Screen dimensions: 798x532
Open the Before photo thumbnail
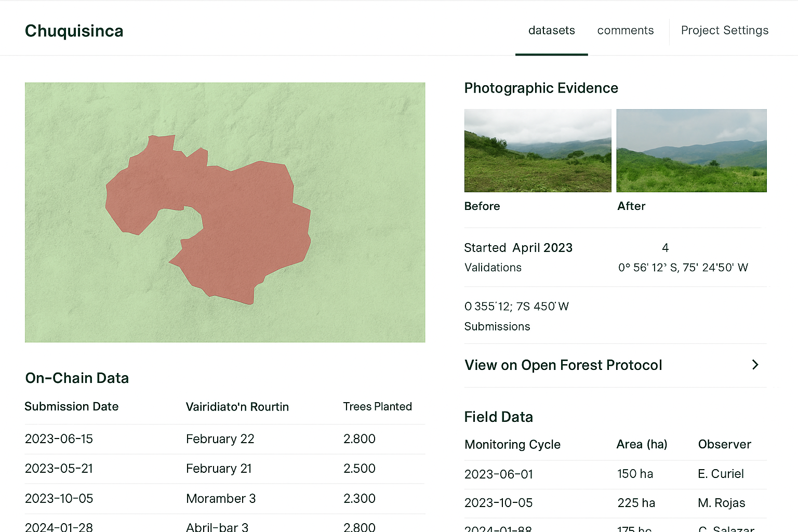pyautogui.click(x=537, y=151)
